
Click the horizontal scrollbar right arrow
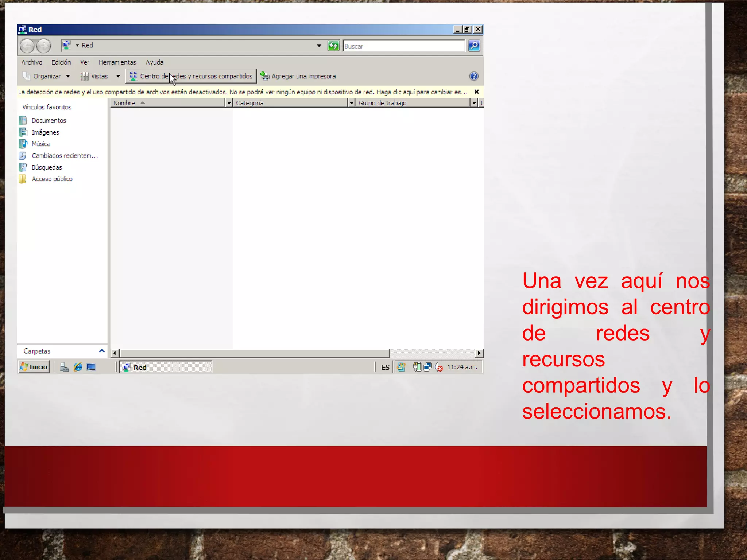point(479,353)
